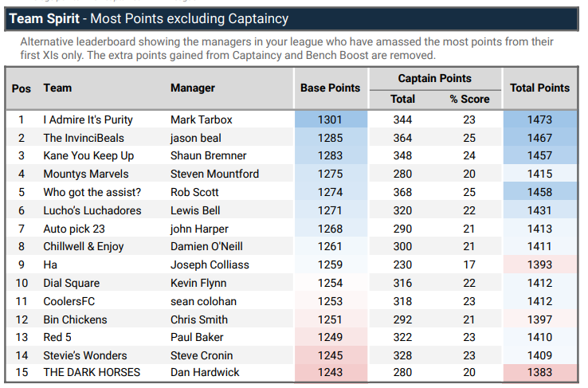Click the Captain Points group header
The width and height of the screenshot is (588, 388).
(434, 78)
